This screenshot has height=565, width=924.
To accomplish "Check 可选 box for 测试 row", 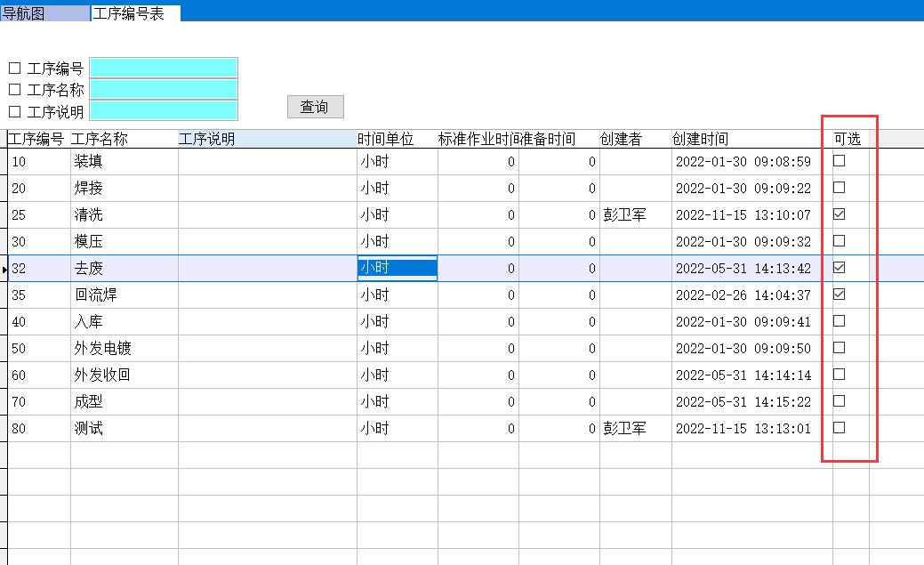I will pyautogui.click(x=839, y=428).
